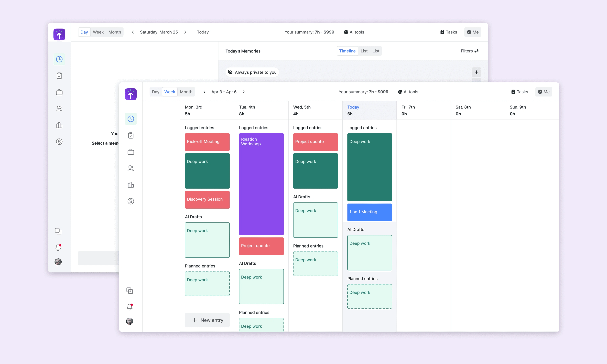Select the Today column header
The width and height of the screenshot is (607, 364).
(x=370, y=110)
